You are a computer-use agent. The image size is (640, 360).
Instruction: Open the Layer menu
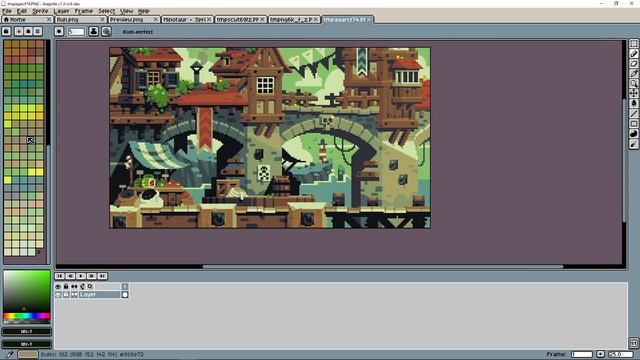coord(61,11)
